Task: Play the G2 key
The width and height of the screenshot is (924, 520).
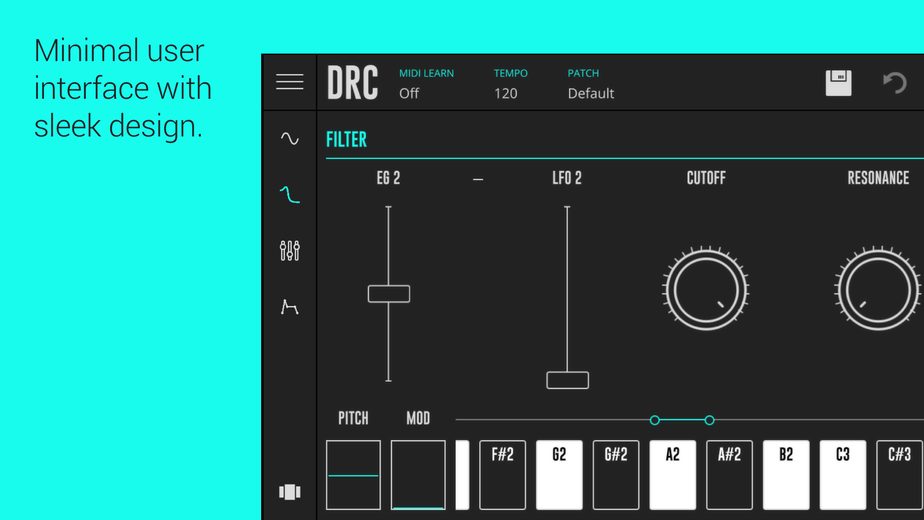Action: pos(559,475)
